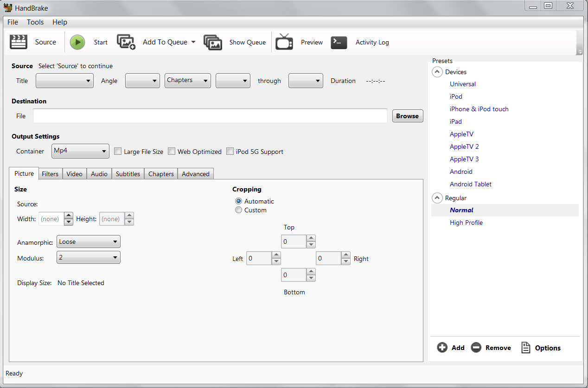Increase the Width stepper
This screenshot has height=388, width=588.
pyautogui.click(x=69, y=216)
